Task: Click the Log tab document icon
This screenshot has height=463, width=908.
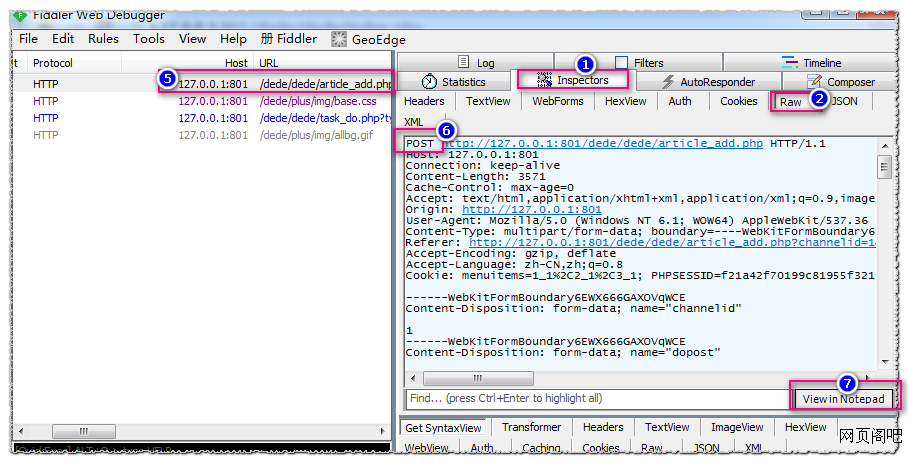Action: 463,62
